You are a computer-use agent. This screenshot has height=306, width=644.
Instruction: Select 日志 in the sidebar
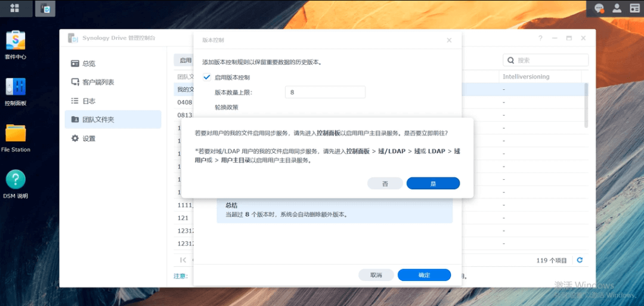[x=113, y=101]
